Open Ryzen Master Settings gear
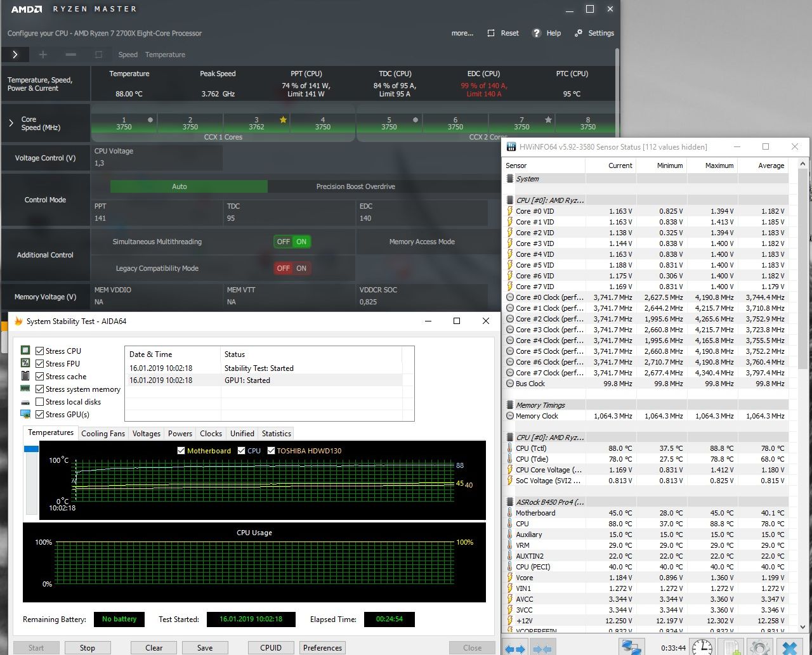This screenshot has height=655, width=812. tap(594, 33)
